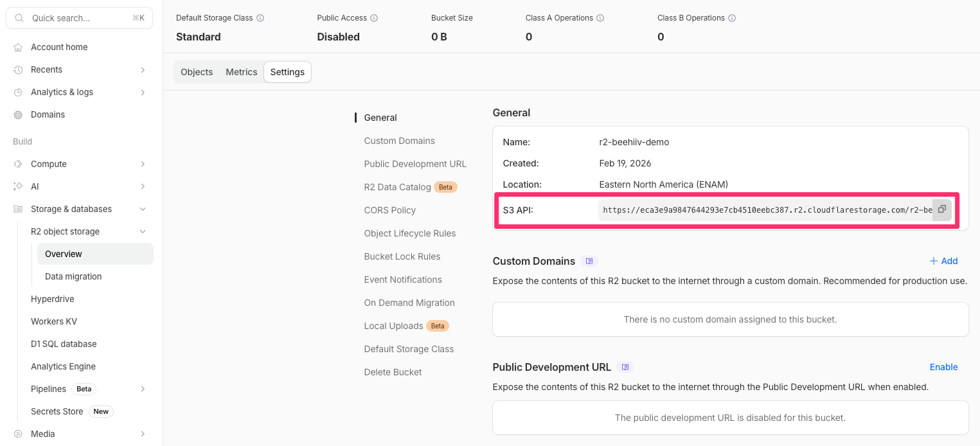The width and height of the screenshot is (980, 446).
Task: Add a custom domain
Action: pyautogui.click(x=943, y=261)
